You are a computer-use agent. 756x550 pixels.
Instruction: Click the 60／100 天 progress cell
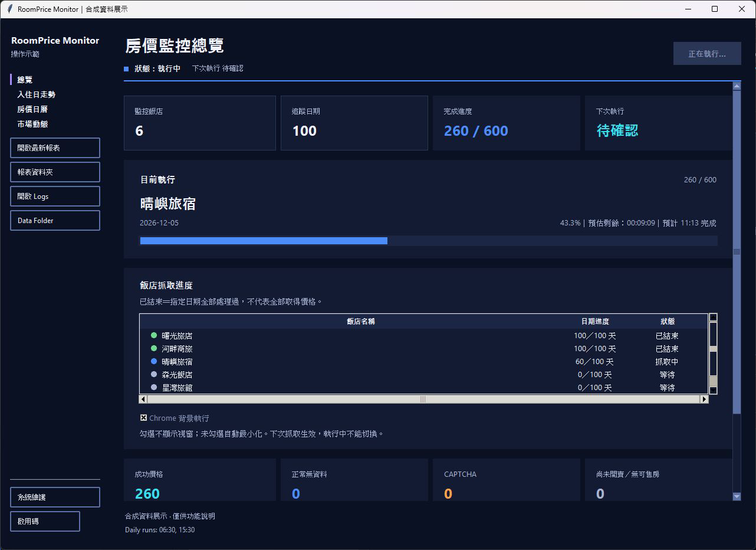pos(594,362)
